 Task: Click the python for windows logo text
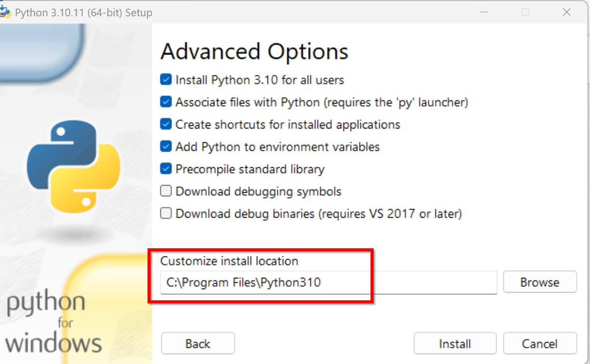[53, 322]
